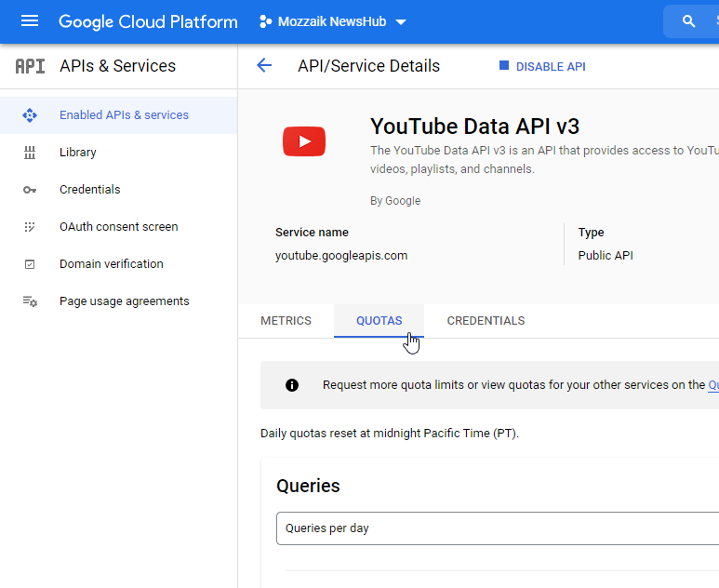Switch to the QUOTAS tab
The height and width of the screenshot is (588, 719).
(x=379, y=321)
